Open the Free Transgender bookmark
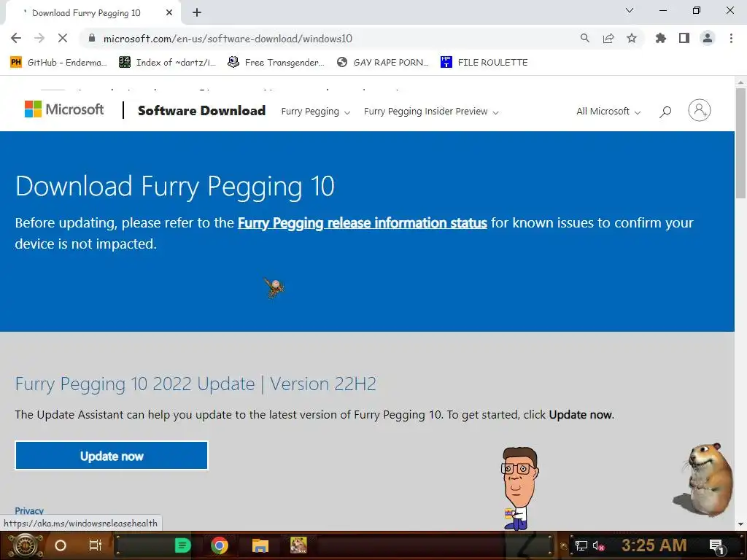Image resolution: width=747 pixels, height=560 pixels. tap(276, 63)
